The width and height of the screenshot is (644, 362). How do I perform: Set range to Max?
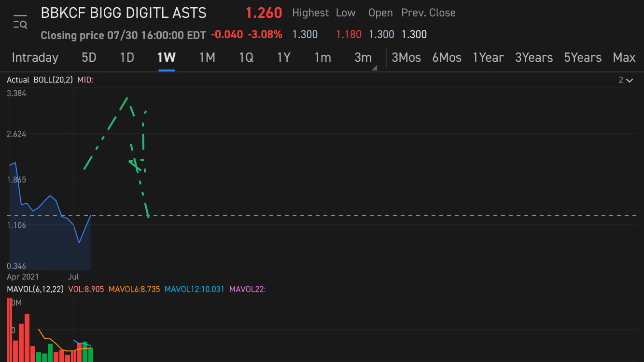pyautogui.click(x=624, y=57)
